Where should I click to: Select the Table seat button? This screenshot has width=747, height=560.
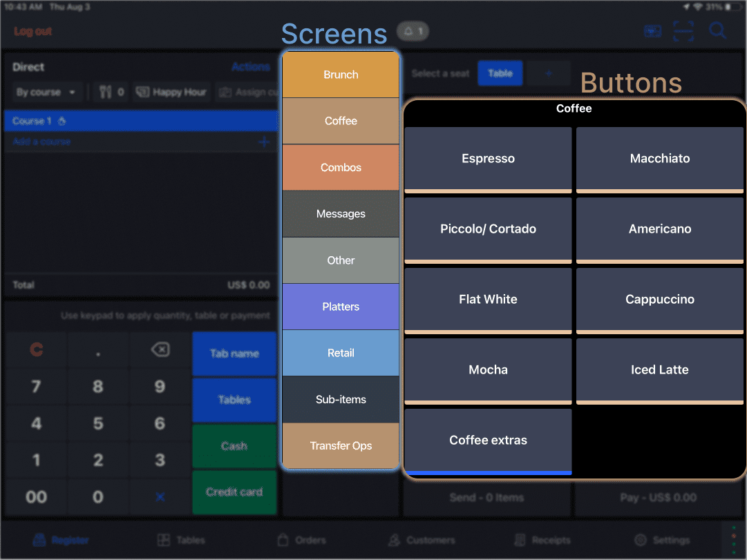tap(500, 73)
